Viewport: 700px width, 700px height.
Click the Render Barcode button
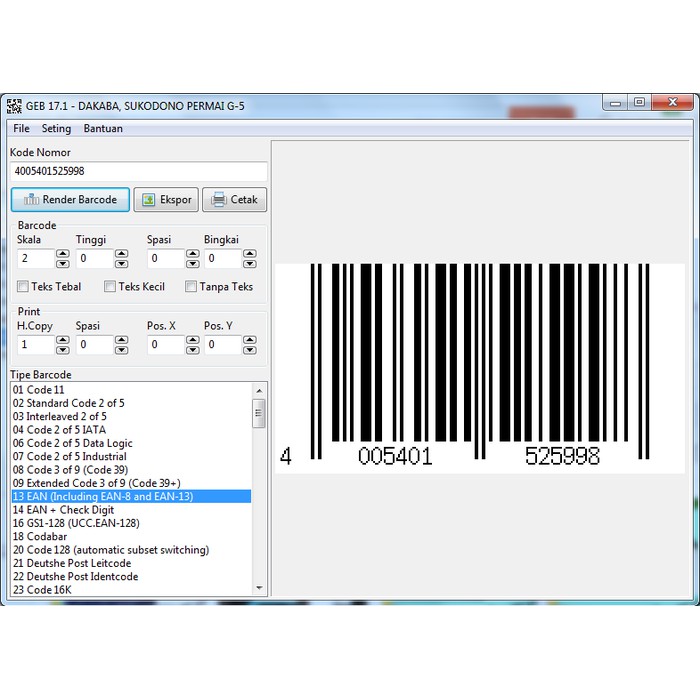[71, 200]
